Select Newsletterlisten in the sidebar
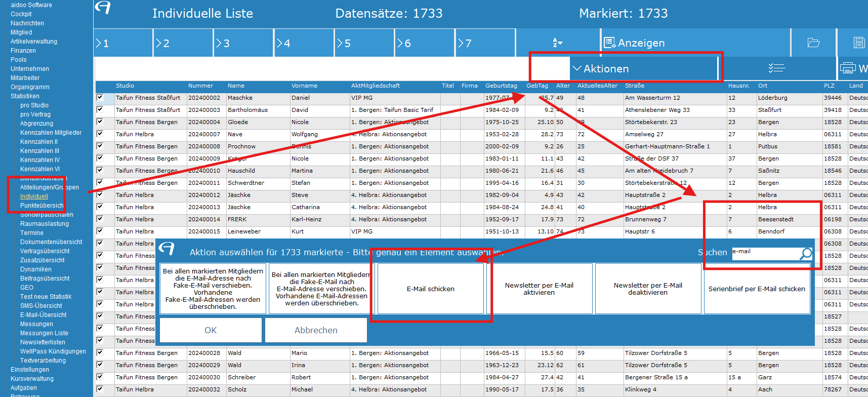868x397 pixels. tap(43, 342)
